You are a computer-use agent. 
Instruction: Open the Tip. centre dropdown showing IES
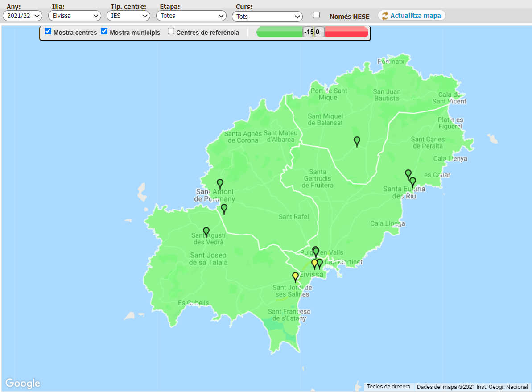point(128,16)
